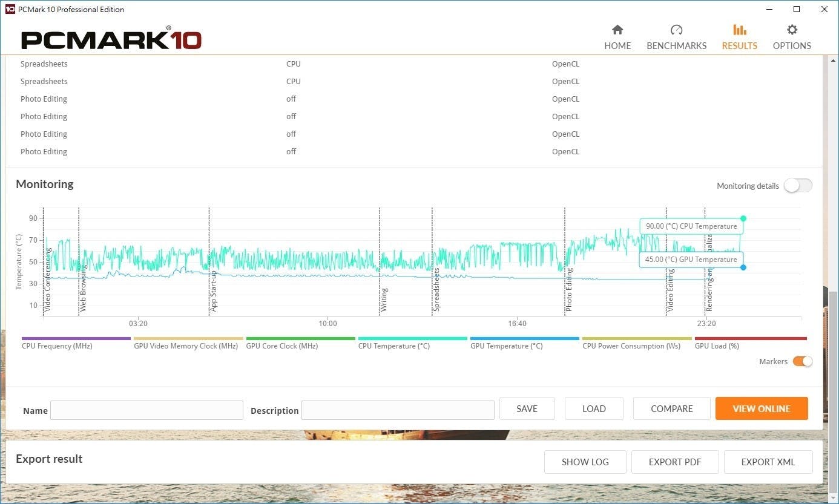Click the CPU Temperature graph endpoint dot
The width and height of the screenshot is (839, 504).
(x=743, y=218)
